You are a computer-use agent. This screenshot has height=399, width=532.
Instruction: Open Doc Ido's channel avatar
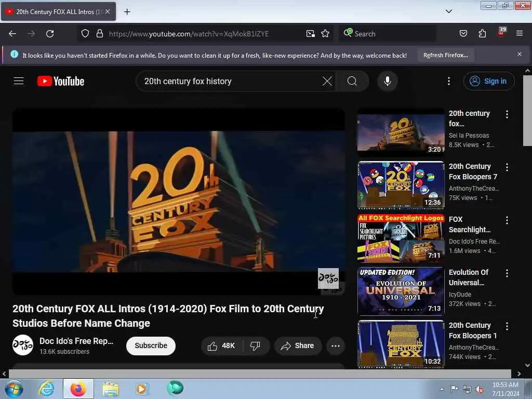23,345
